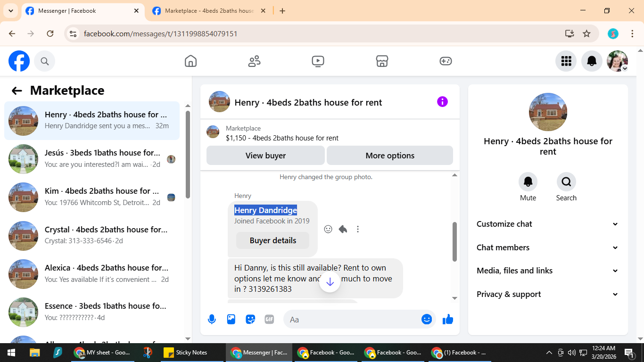Expand Privacy & support section

click(548, 294)
